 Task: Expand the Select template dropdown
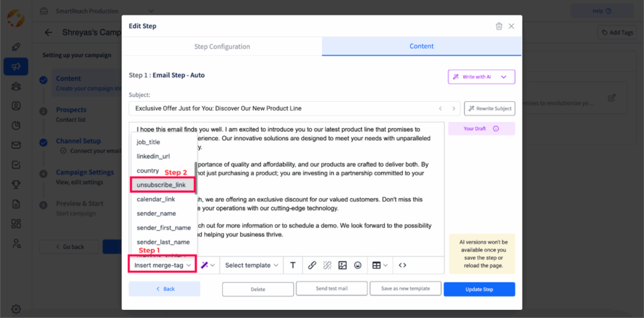(x=252, y=266)
